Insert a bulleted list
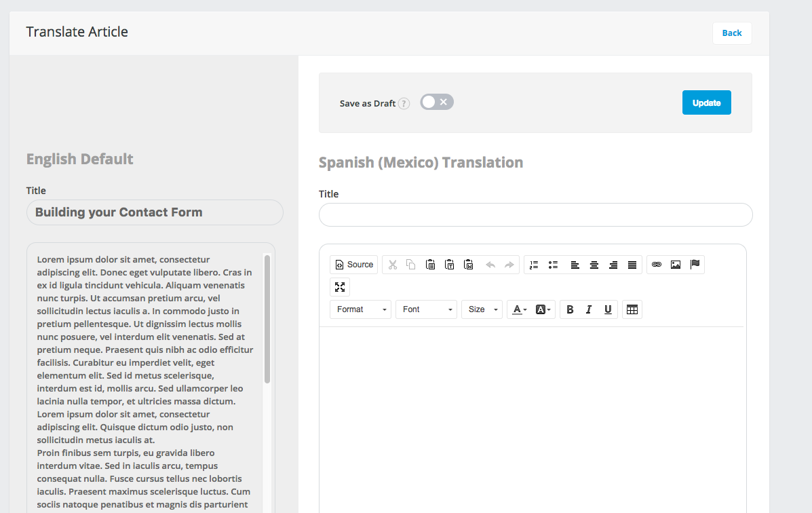Screen dimensions: 812x513 pos(553,265)
